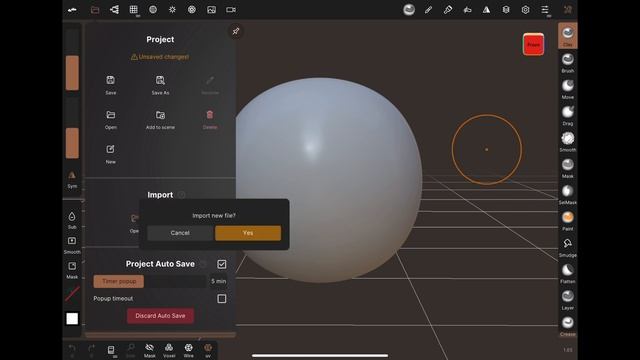Image resolution: width=640 pixels, height=360 pixels.
Task: Open an existing project via Open icon under Save
Action: click(x=111, y=115)
